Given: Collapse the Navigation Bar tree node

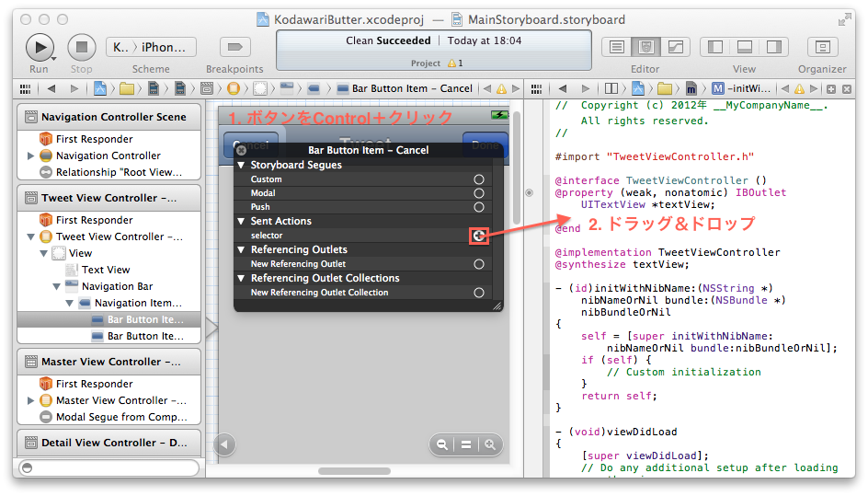Looking at the screenshot, I should tap(56, 286).
